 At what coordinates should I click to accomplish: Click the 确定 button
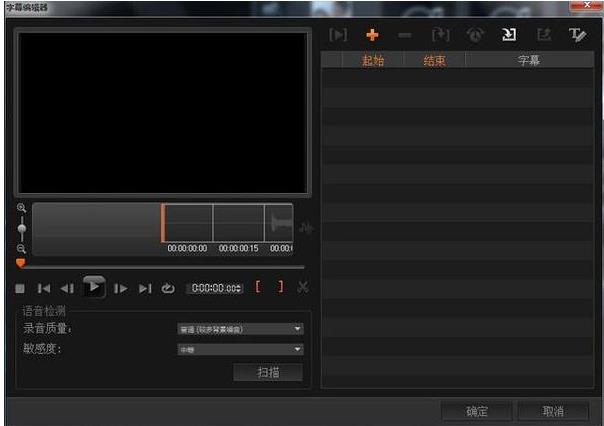pos(476,411)
